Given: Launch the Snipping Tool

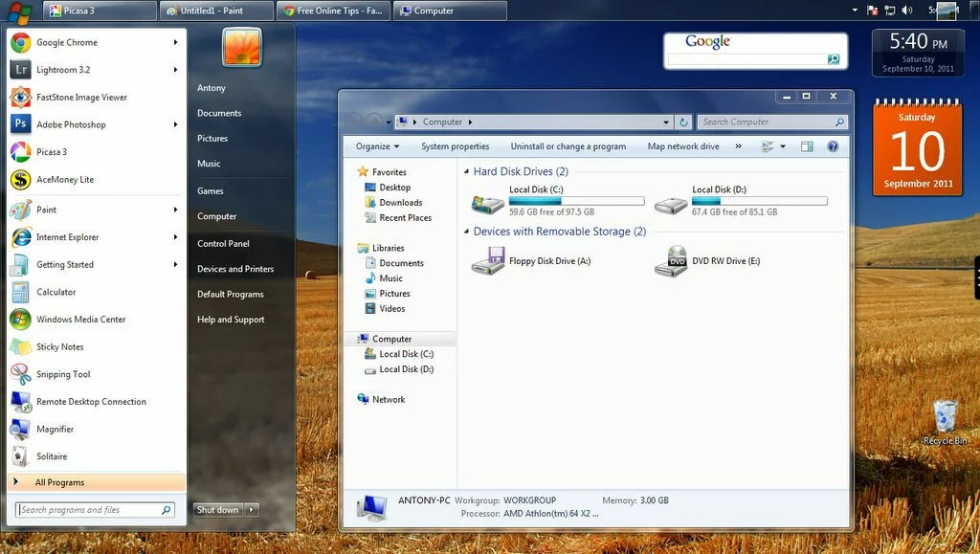Looking at the screenshot, I should 97,374.
